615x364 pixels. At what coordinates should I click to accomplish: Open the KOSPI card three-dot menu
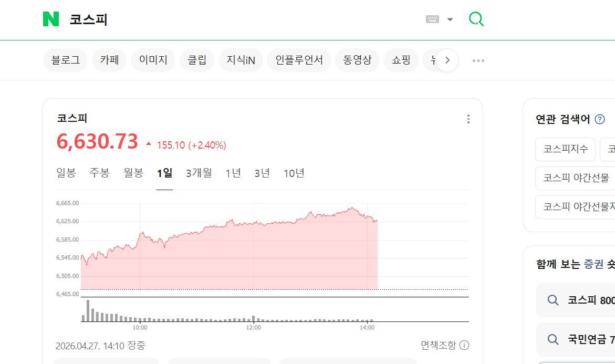click(468, 119)
